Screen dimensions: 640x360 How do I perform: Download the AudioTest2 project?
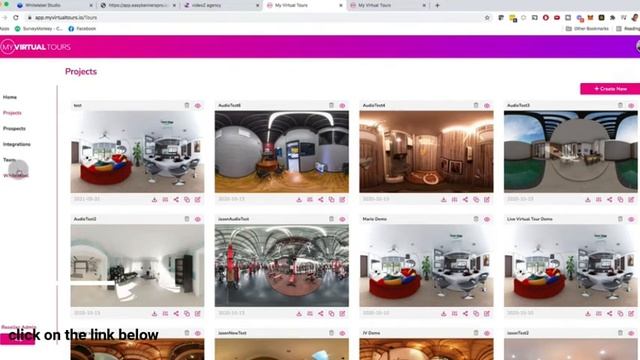[154, 313]
